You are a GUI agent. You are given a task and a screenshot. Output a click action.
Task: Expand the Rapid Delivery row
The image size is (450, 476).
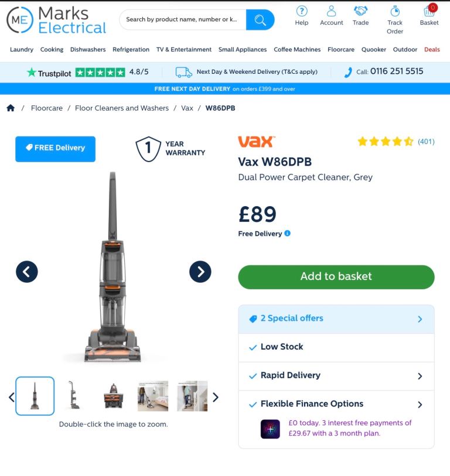pos(336,376)
